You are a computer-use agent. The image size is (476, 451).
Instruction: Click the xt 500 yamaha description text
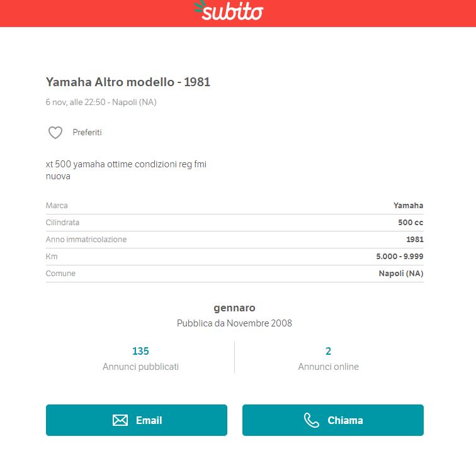coord(126,165)
